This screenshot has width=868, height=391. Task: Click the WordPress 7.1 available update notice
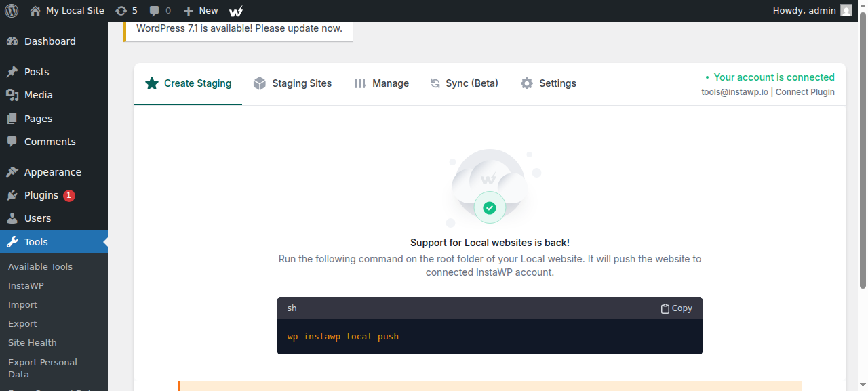(x=239, y=29)
